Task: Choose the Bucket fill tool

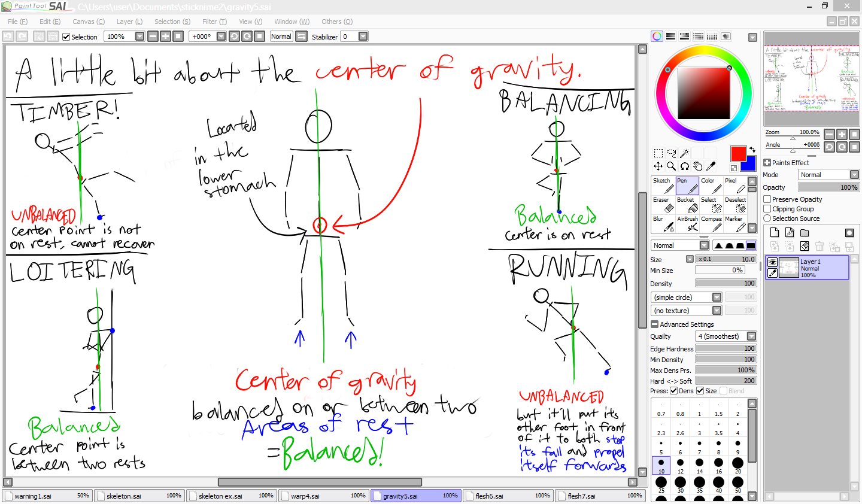Action: (687, 205)
